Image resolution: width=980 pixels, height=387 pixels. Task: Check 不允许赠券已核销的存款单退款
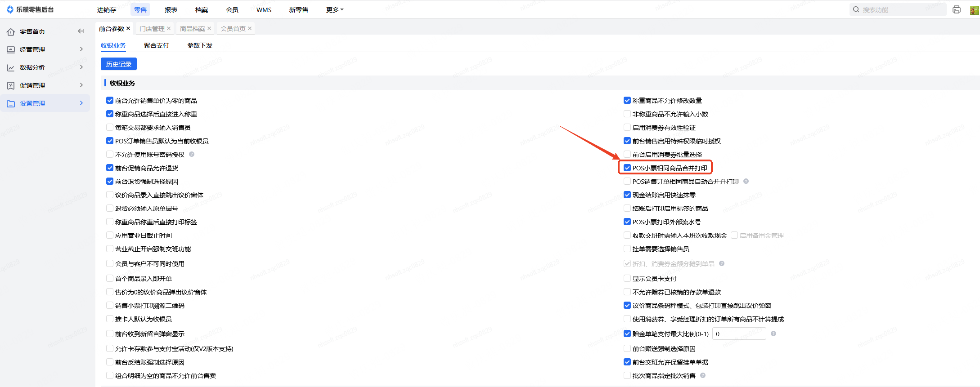(x=627, y=292)
